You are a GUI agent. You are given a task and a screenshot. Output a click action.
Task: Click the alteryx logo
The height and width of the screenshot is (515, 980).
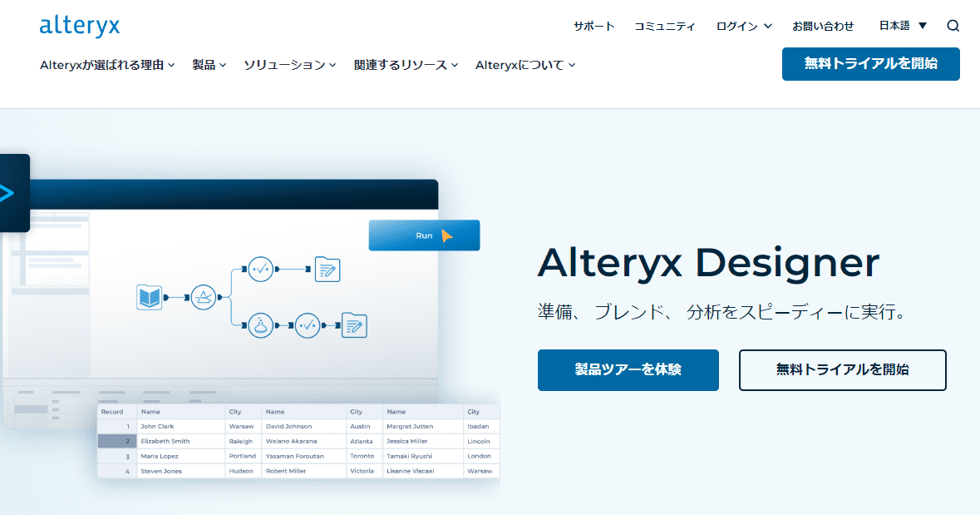79,27
